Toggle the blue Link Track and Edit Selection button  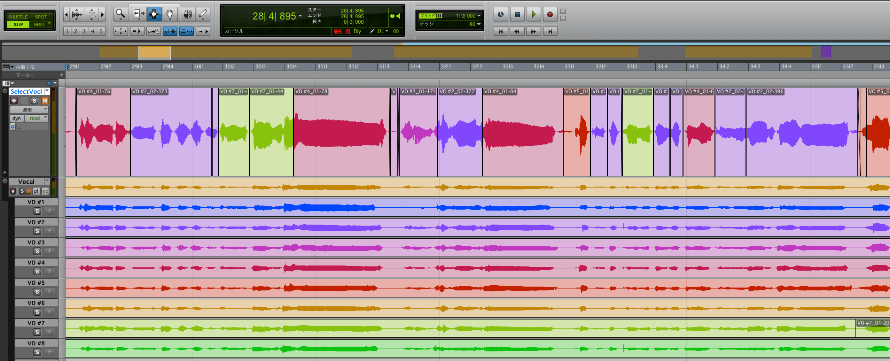[x=186, y=31]
